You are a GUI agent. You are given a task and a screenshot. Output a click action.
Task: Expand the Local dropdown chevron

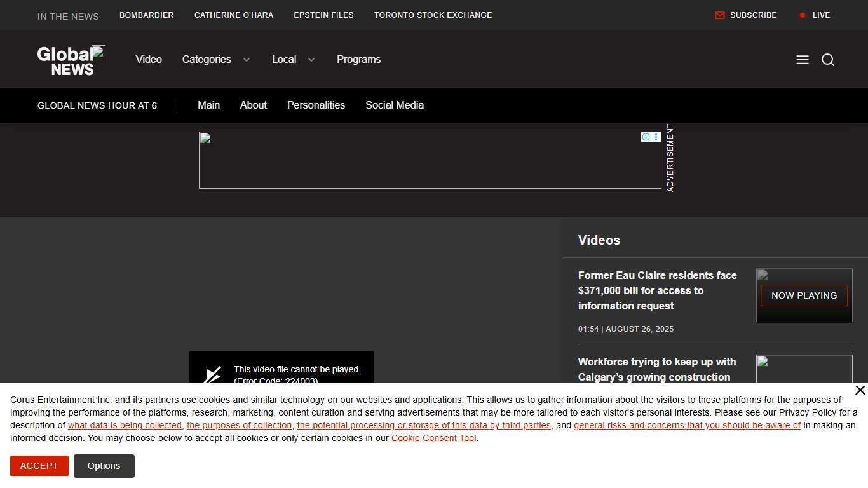311,60
